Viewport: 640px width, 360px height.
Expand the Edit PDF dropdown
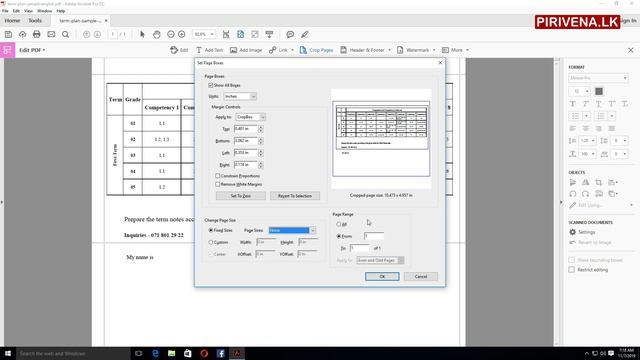(x=32, y=50)
